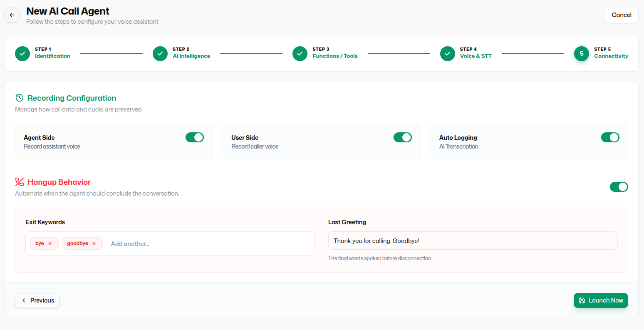Click the Cancel button

[622, 15]
